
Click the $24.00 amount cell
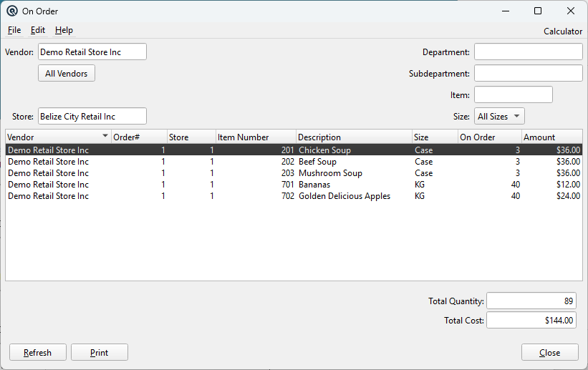[x=568, y=196]
